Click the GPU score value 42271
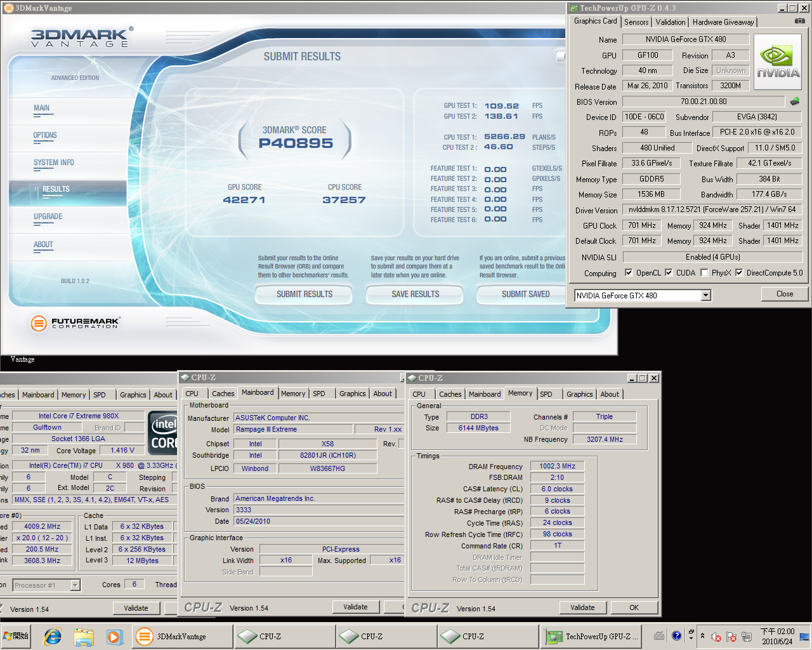Screen dimensions: 812x650 pyautogui.click(x=244, y=200)
